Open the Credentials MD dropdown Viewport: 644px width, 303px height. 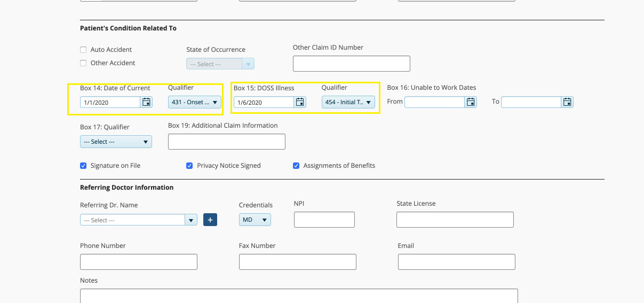(x=255, y=220)
